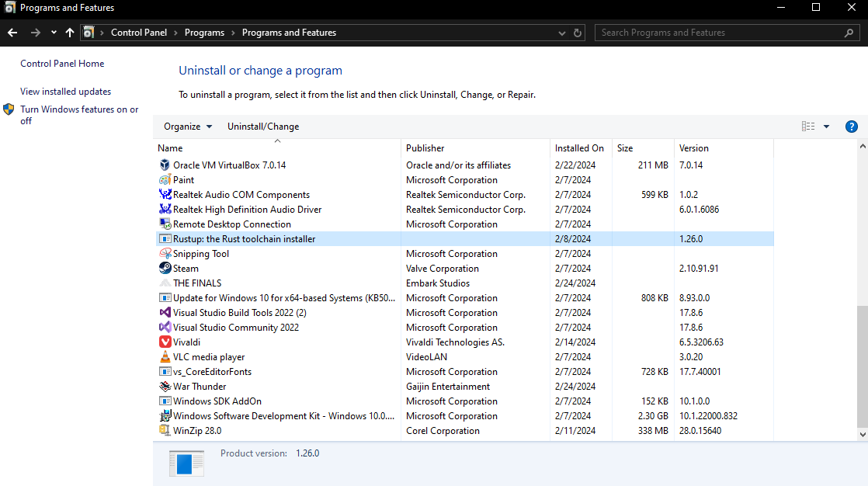Click the WinZip 28.0 icon
This screenshot has height=486, width=868.
click(165, 430)
